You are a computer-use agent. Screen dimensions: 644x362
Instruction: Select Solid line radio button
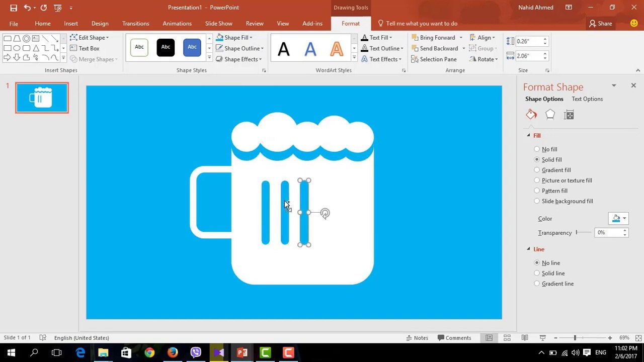click(x=537, y=274)
